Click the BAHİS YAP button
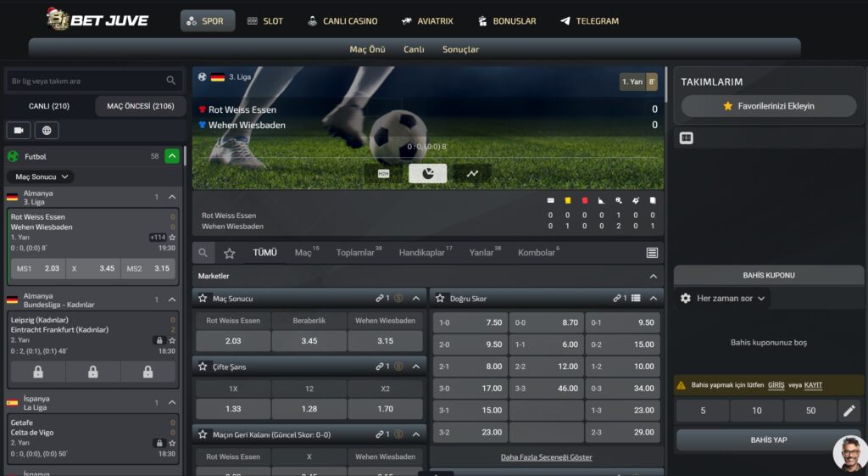 click(x=768, y=440)
